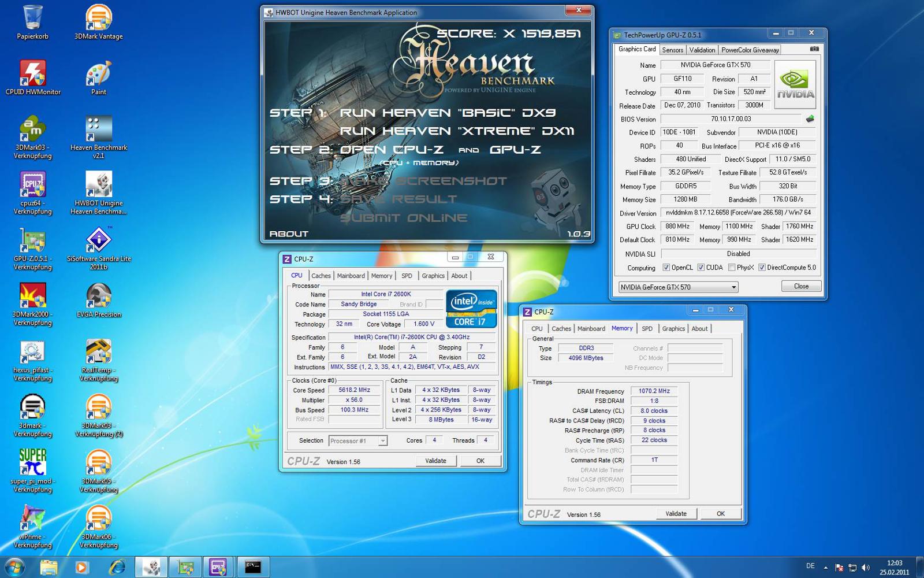
Task: Open the NVIDIA GeForce GTX 570 dropdown
Action: pyautogui.click(x=678, y=287)
